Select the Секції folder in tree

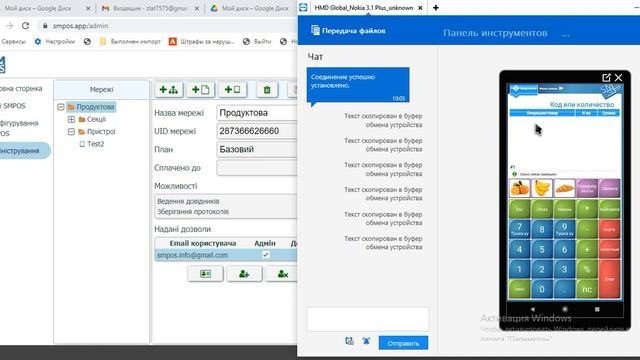click(92, 119)
